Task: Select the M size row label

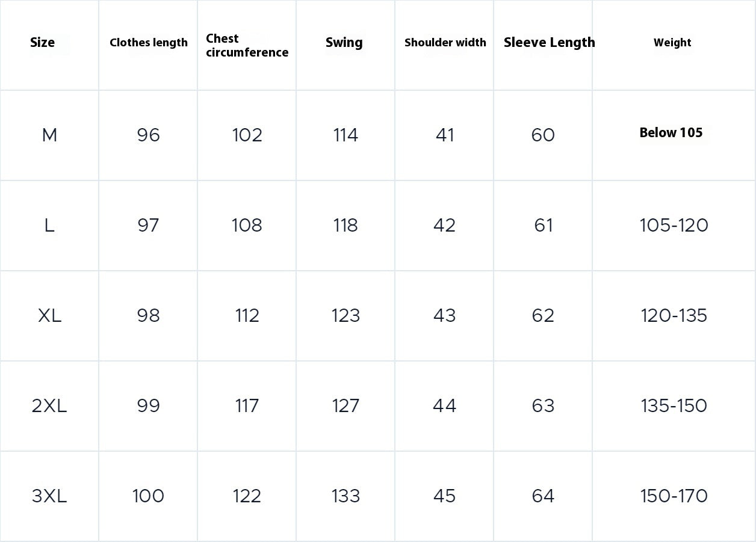Action: click(49, 135)
